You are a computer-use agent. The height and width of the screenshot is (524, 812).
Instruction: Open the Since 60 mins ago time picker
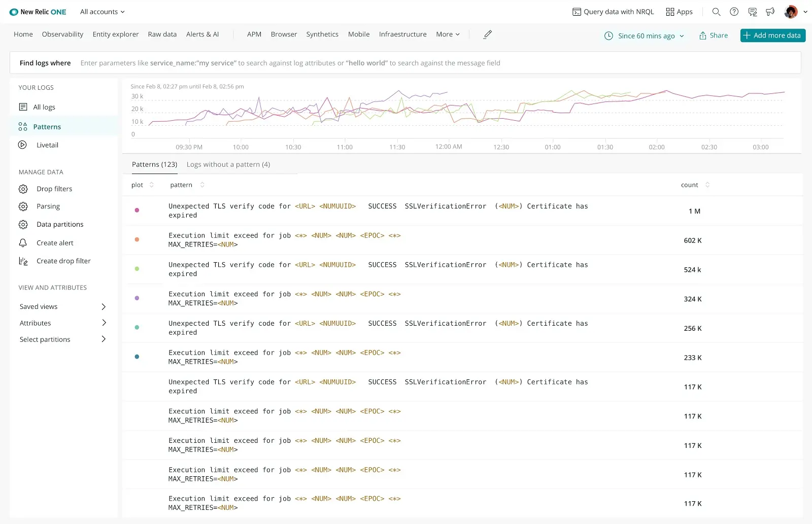pos(644,36)
